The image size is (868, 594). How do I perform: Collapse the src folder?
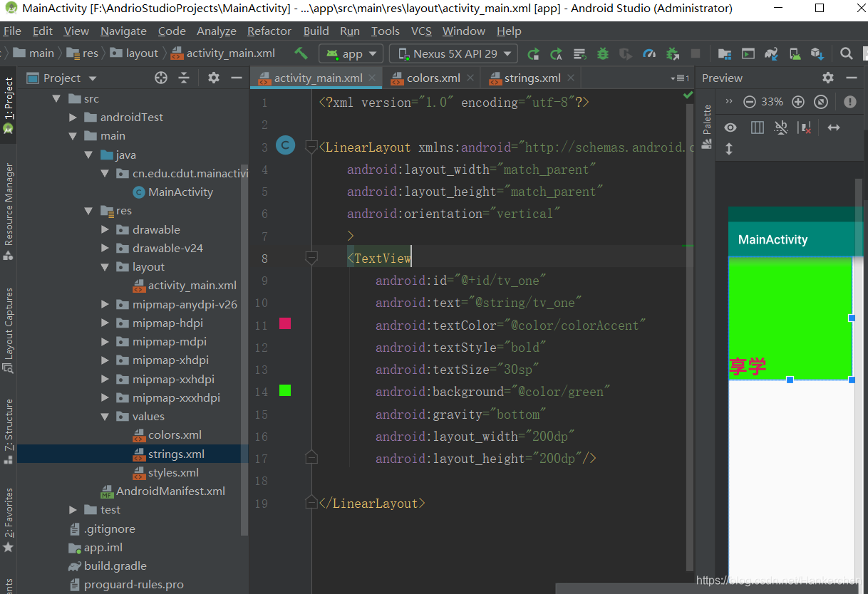(x=56, y=99)
